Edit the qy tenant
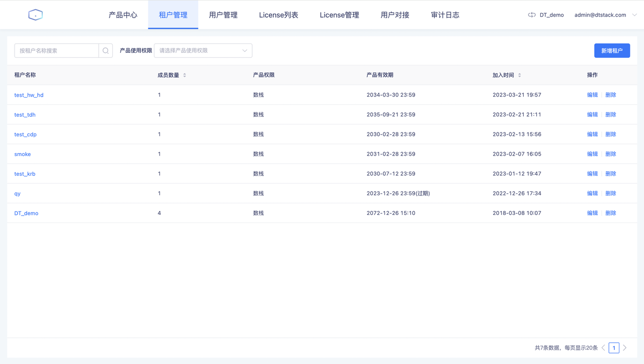Screen dimensions: 644x364 (x=593, y=193)
